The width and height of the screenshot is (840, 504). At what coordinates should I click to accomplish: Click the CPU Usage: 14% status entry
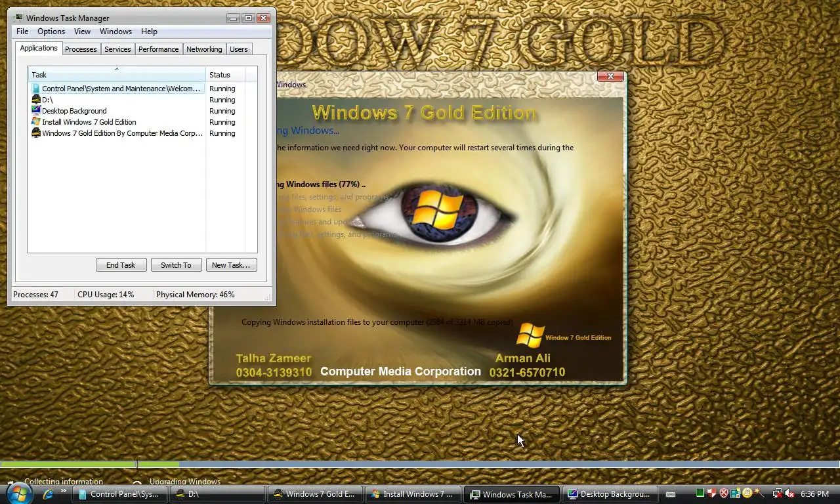(106, 295)
